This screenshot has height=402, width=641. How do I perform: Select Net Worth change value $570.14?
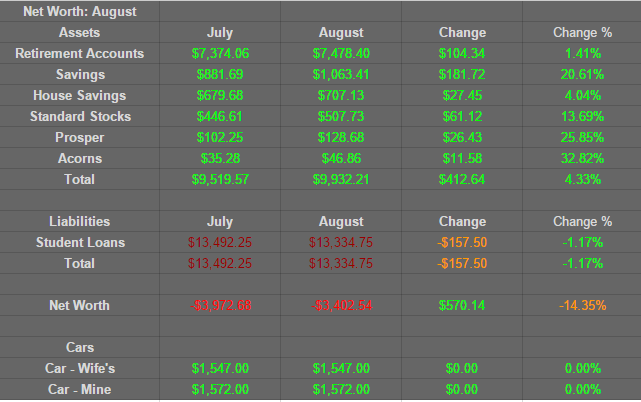coord(461,306)
